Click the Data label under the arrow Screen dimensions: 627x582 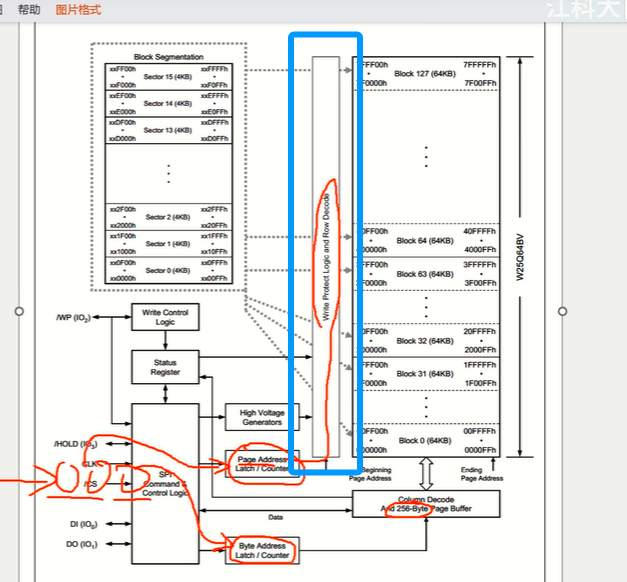[276, 517]
